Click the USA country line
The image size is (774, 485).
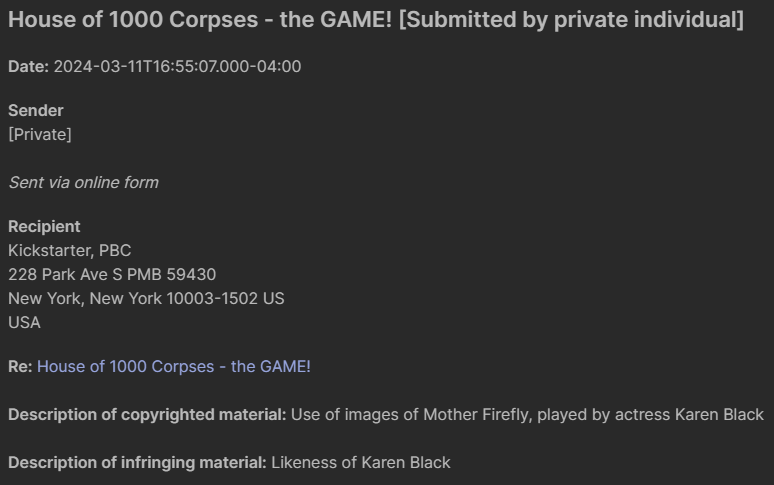[24, 323]
